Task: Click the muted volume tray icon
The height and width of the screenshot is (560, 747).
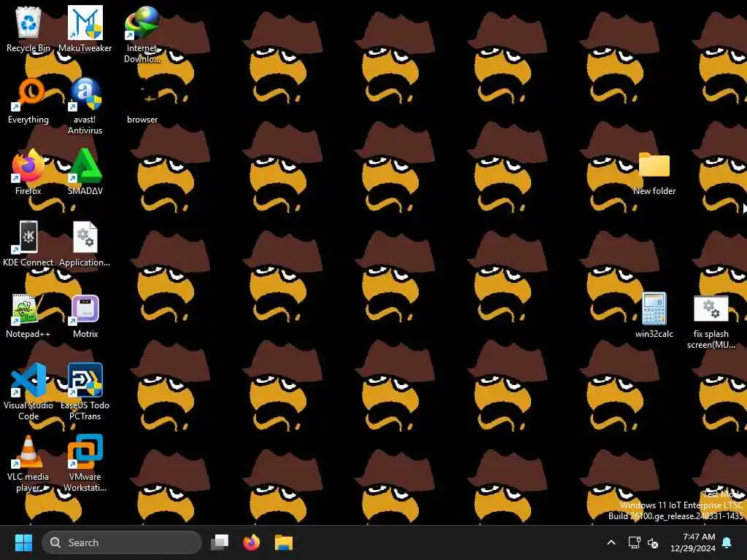Action: pyautogui.click(x=653, y=542)
